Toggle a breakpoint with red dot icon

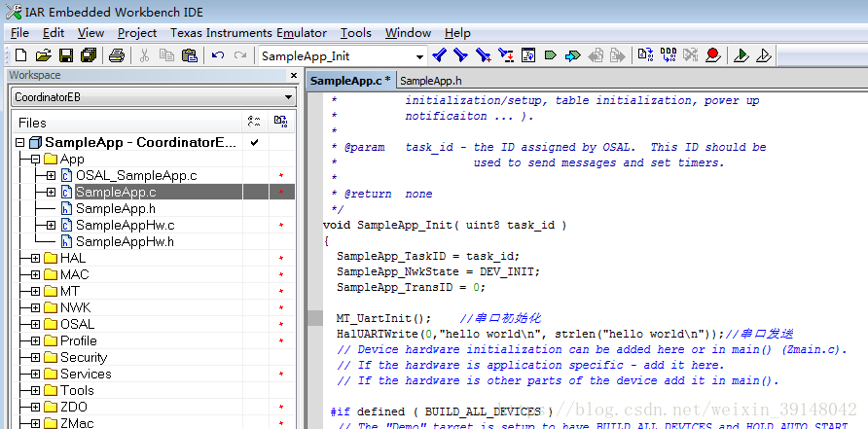[x=712, y=54]
